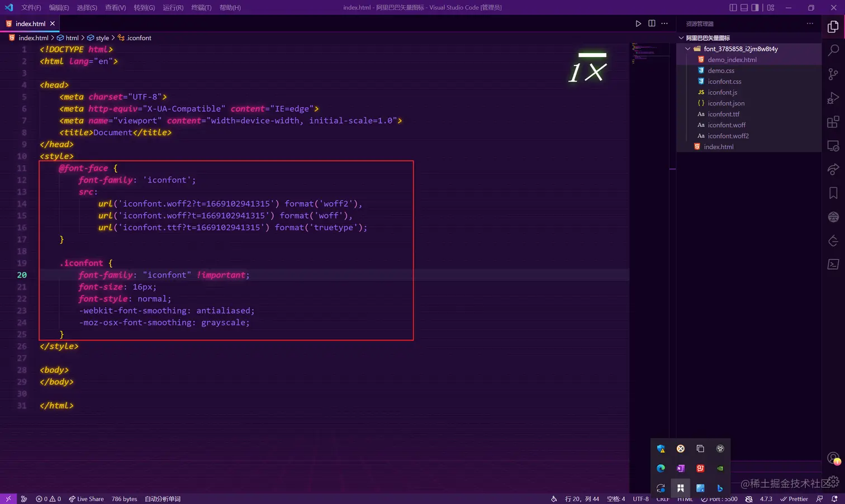
Task: Open the feedback icon in status bar
Action: click(x=819, y=499)
